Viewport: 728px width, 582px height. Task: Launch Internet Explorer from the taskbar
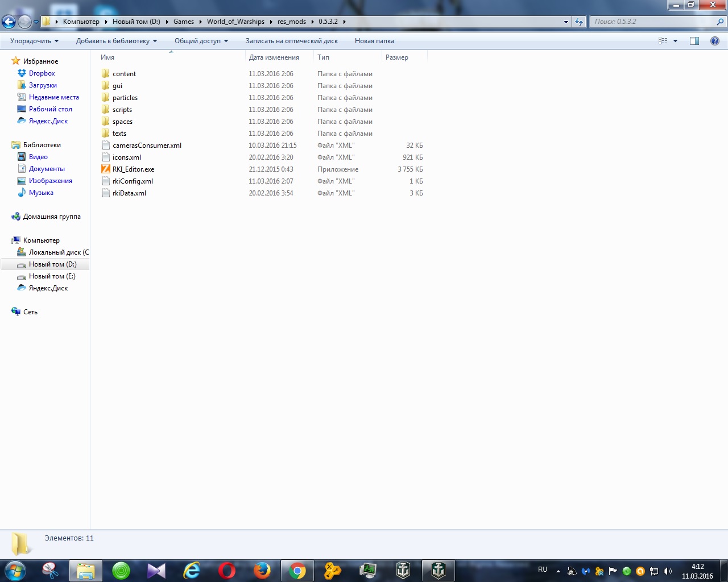coord(192,570)
